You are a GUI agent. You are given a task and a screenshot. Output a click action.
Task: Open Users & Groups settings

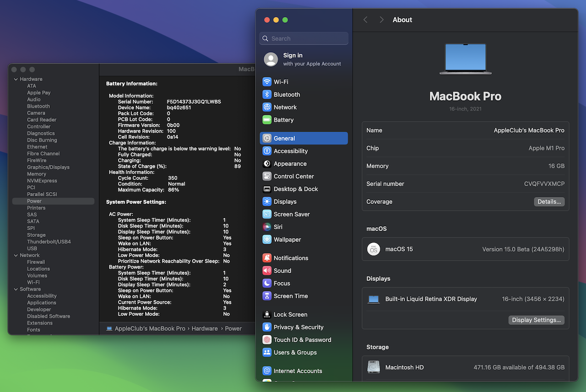click(304, 353)
